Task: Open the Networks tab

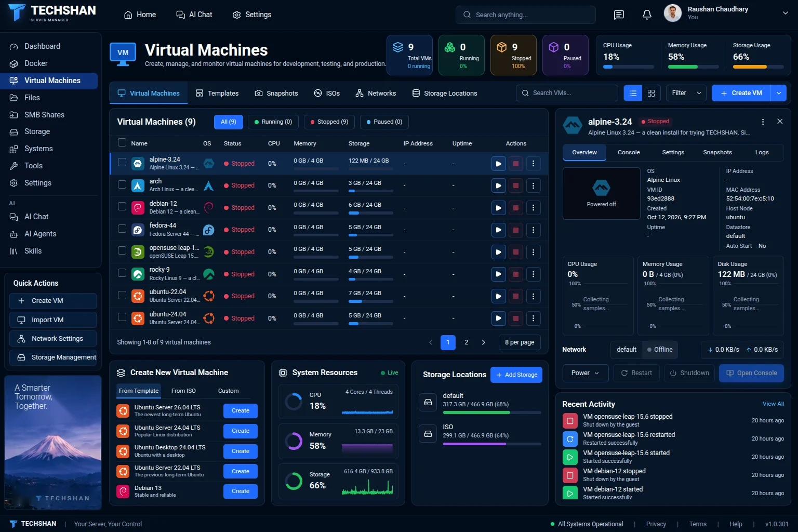Action: coord(376,94)
